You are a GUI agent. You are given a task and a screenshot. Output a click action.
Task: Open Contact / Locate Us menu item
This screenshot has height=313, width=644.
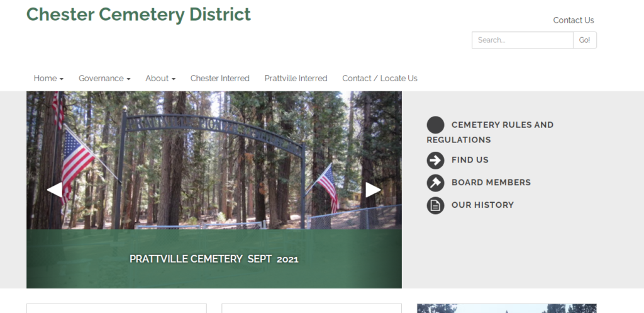379,78
